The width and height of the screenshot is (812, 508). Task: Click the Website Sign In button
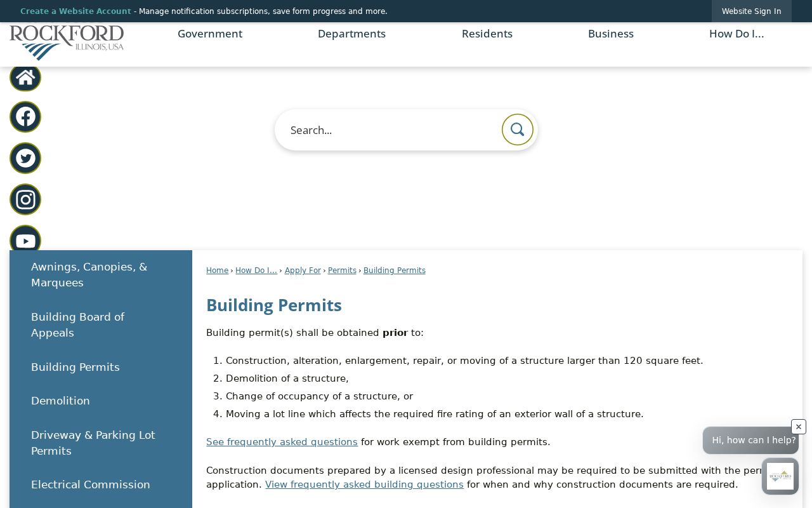pos(751,11)
